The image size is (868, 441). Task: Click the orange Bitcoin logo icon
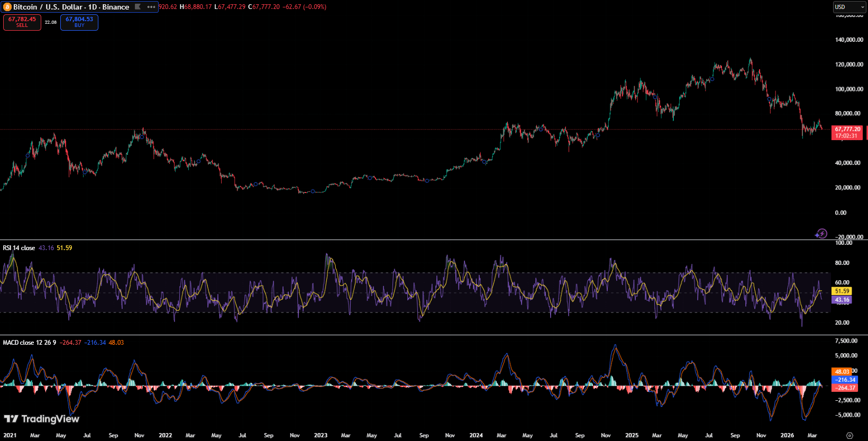7,7
